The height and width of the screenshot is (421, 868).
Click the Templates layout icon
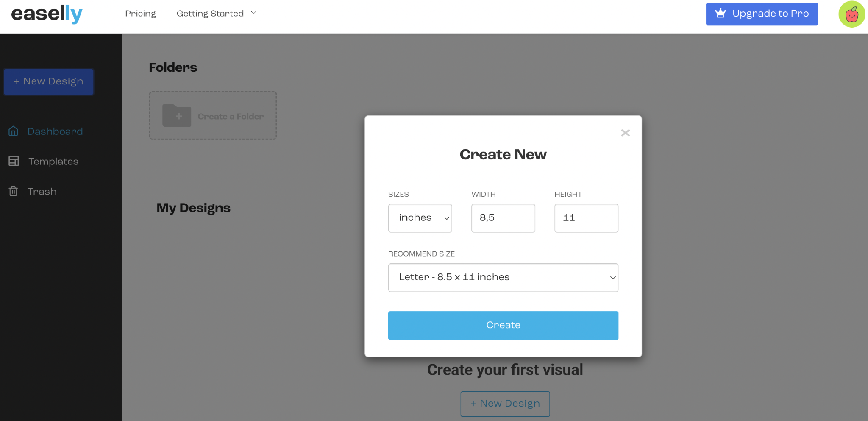14,162
